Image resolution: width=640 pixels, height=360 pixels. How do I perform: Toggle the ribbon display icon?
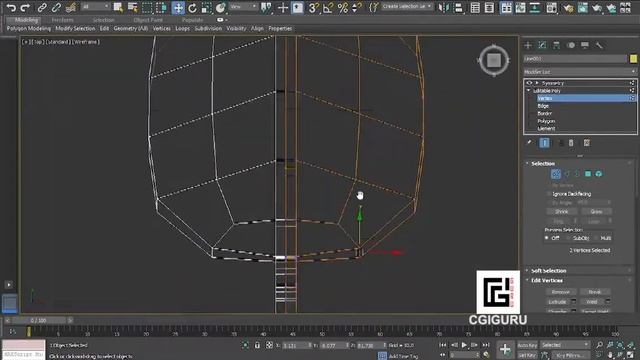tap(506, 7)
